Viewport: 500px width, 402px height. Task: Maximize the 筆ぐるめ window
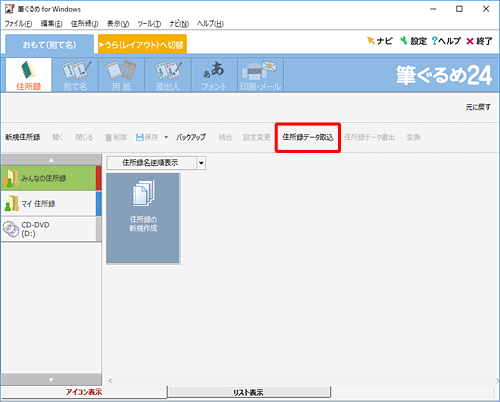click(x=459, y=9)
